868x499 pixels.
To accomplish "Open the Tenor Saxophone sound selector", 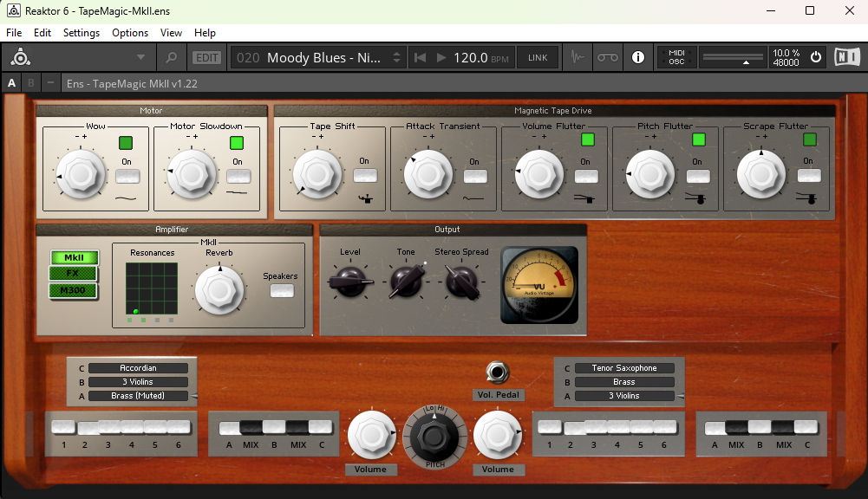I will [x=624, y=368].
